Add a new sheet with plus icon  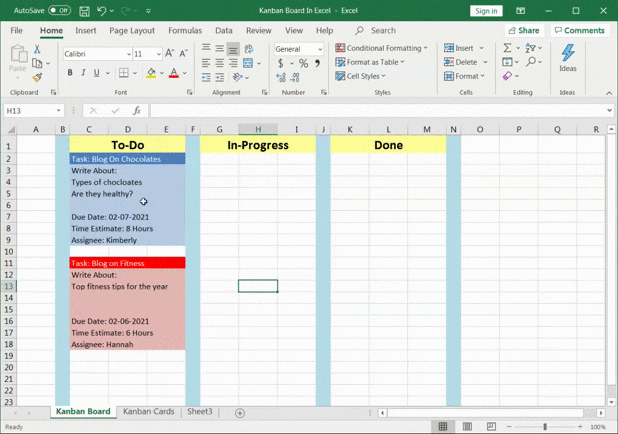(240, 412)
